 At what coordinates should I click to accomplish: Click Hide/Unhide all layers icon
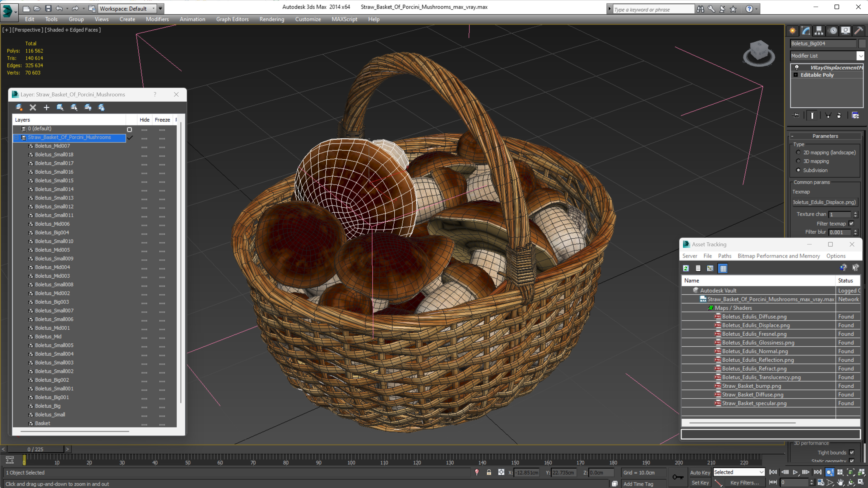[x=88, y=107]
